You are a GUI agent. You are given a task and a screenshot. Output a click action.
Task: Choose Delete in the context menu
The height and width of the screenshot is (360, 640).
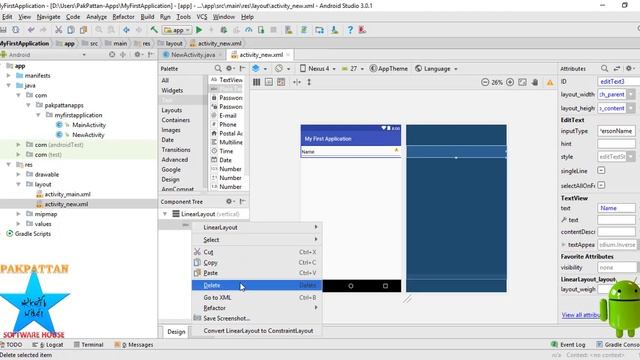point(257,285)
